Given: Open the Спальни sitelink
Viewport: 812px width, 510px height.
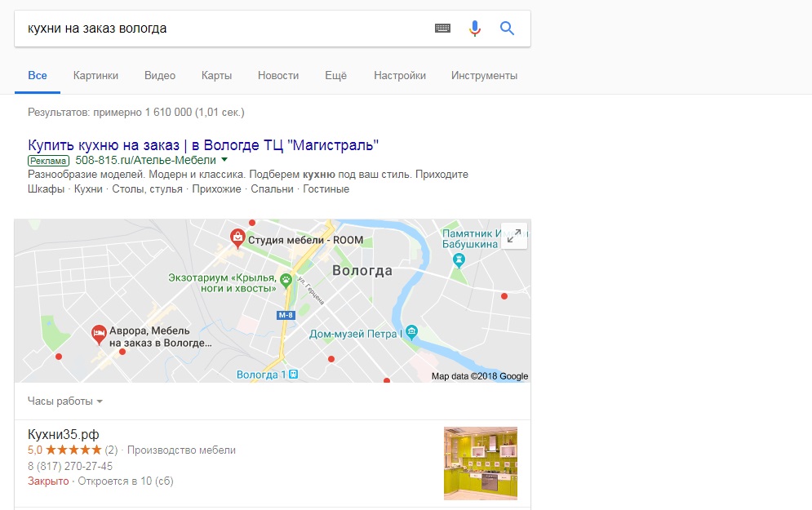Looking at the screenshot, I should coord(272,189).
